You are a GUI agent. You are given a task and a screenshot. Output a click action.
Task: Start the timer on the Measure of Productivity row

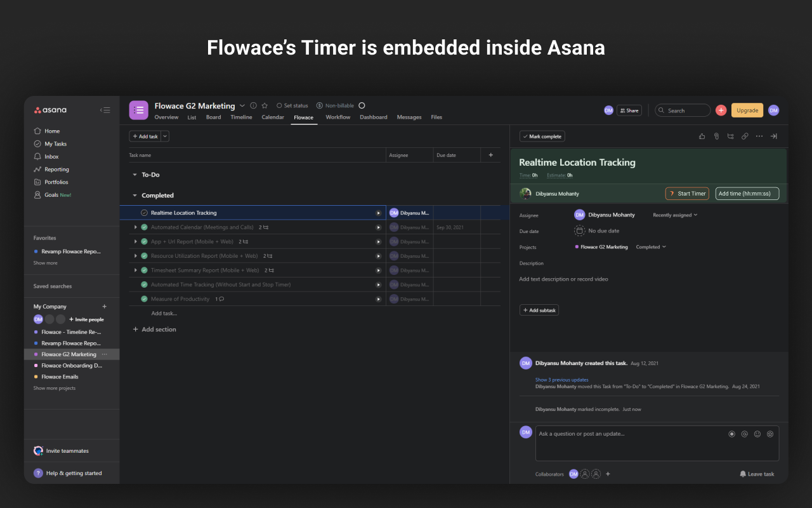(x=379, y=299)
